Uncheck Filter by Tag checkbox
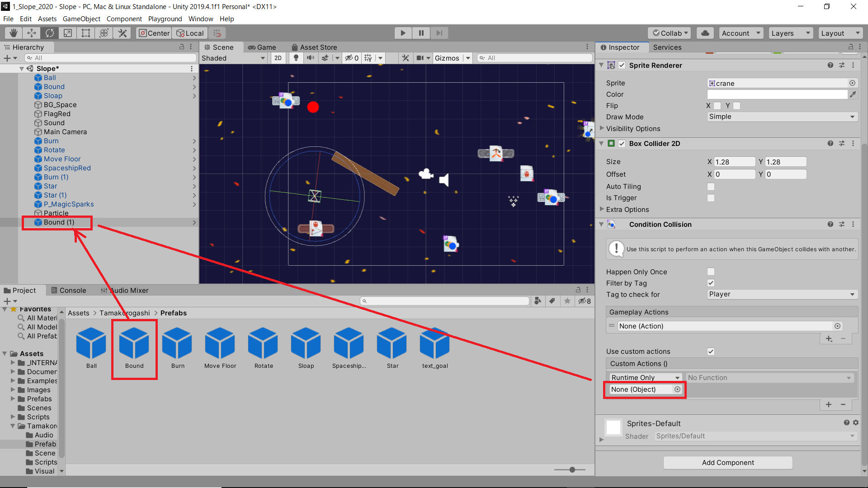Viewport: 868px width, 488px height. click(x=711, y=283)
